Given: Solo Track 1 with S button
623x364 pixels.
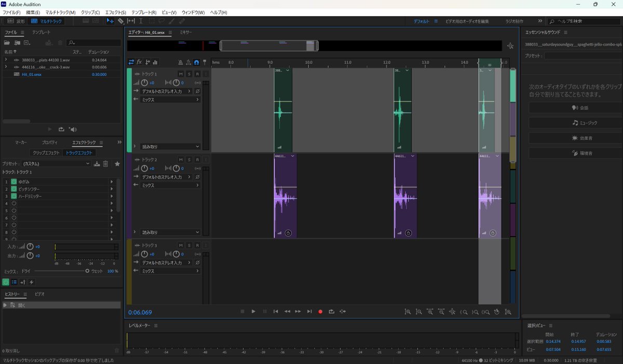Looking at the screenshot, I should [x=189, y=74].
